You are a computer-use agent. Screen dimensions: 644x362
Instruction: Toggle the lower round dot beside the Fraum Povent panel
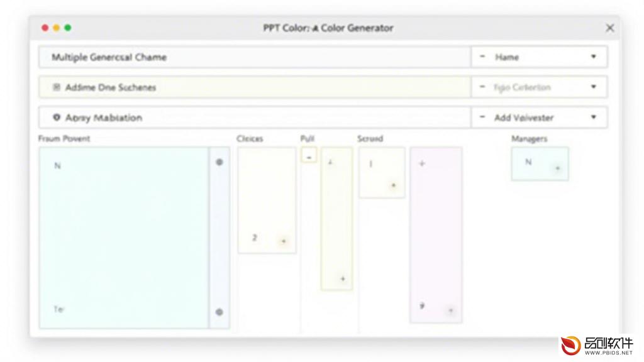click(x=219, y=312)
